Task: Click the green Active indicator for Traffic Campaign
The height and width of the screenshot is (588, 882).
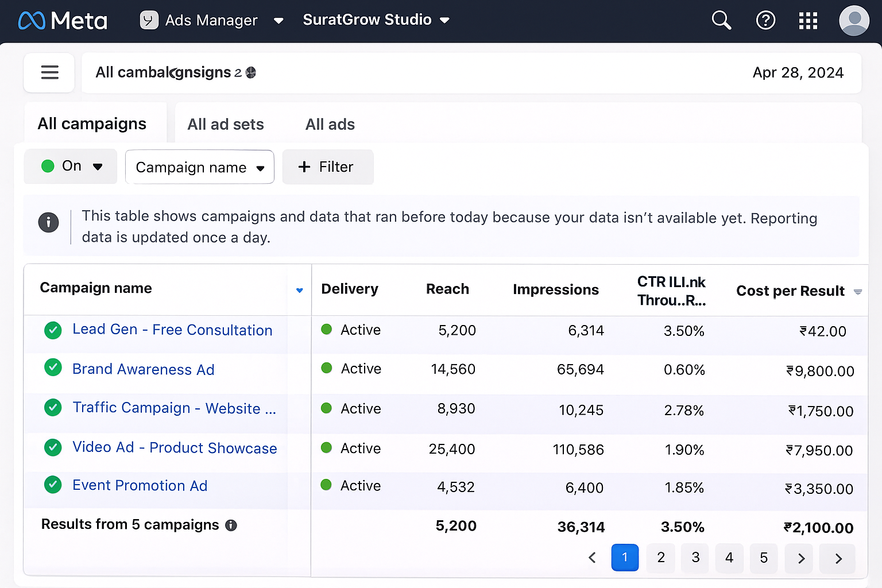Action: (326, 409)
